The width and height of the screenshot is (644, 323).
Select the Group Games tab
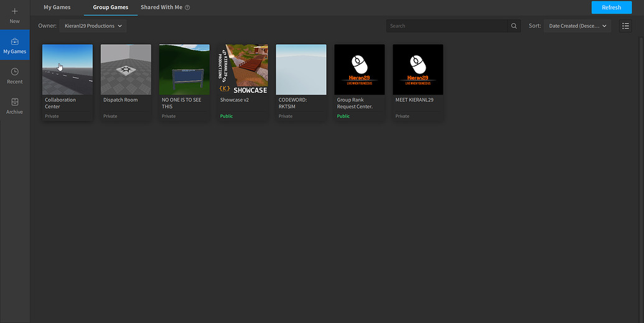tap(111, 7)
